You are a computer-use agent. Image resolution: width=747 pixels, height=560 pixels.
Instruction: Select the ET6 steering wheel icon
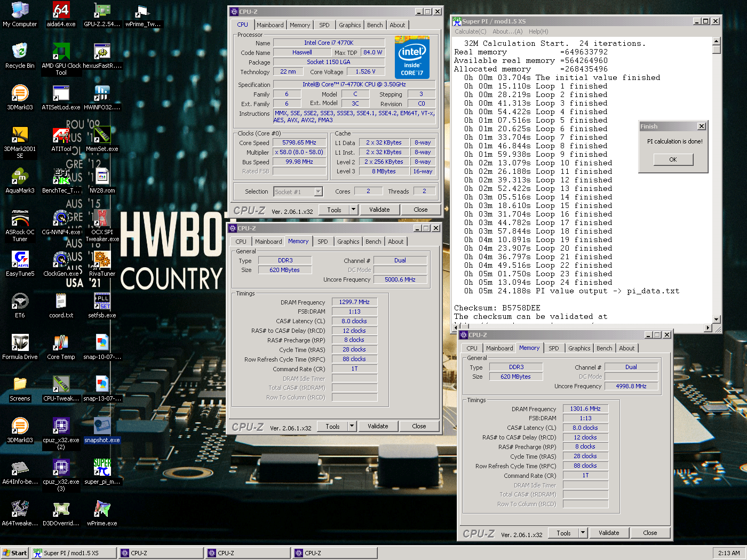tap(20, 306)
